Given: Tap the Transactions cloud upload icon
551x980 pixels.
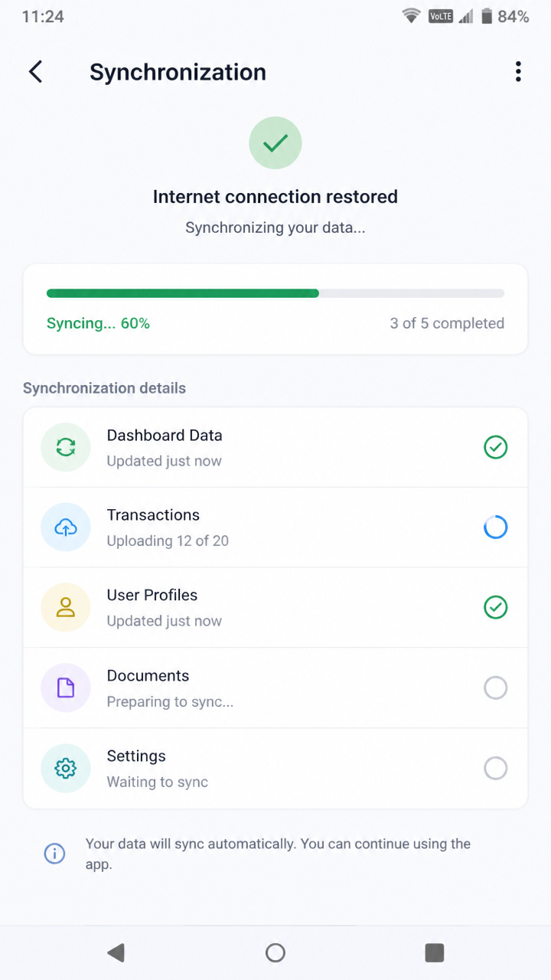Looking at the screenshot, I should [66, 528].
